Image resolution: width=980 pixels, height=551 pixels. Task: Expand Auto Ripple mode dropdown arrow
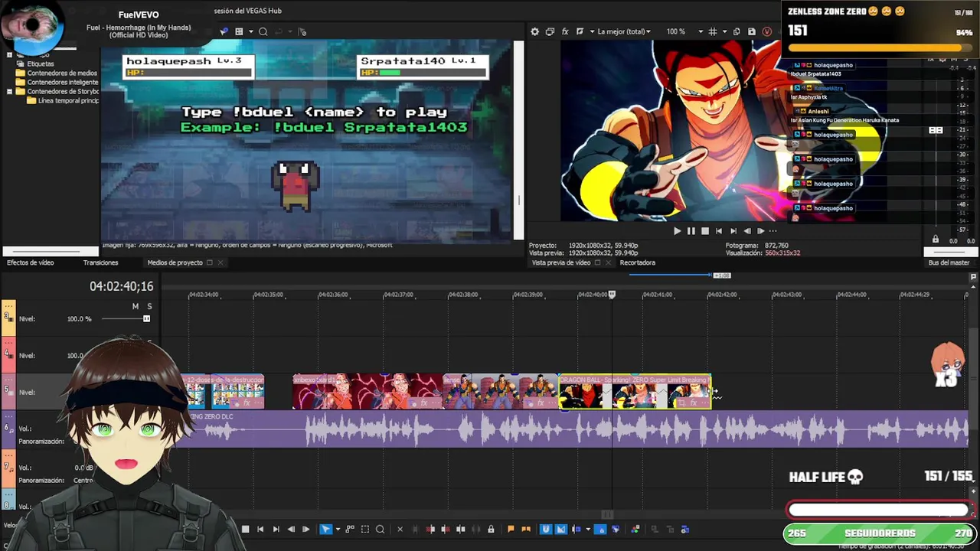point(588,529)
